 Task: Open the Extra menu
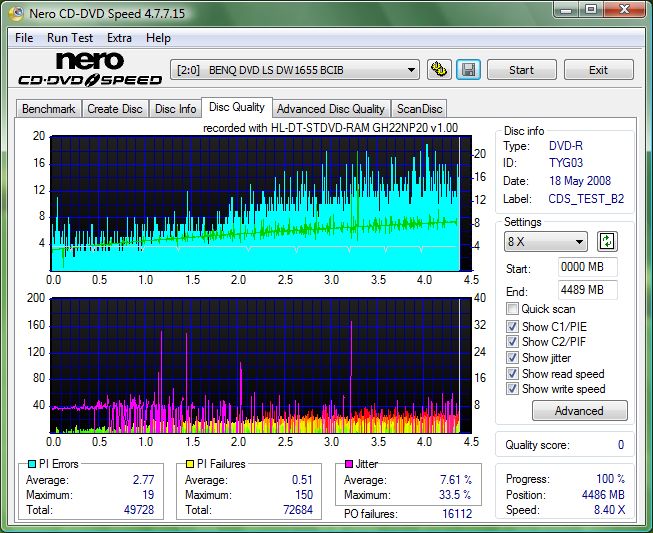click(x=119, y=38)
